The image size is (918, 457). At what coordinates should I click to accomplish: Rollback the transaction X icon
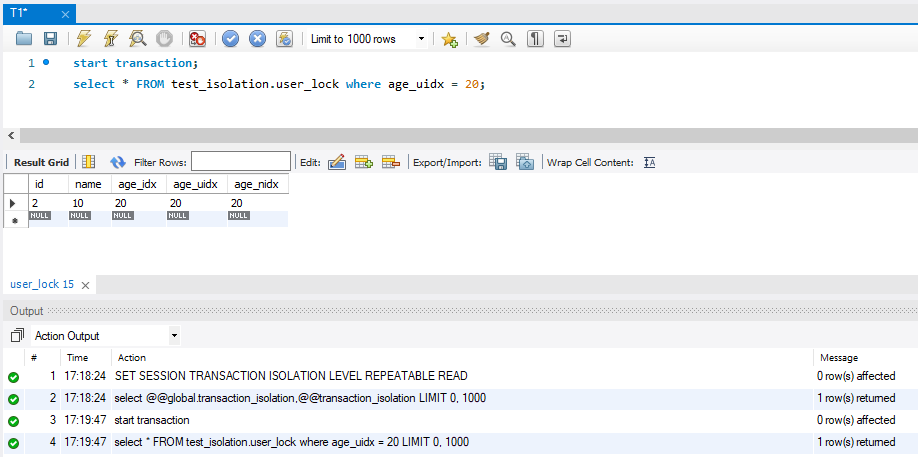coord(258,39)
